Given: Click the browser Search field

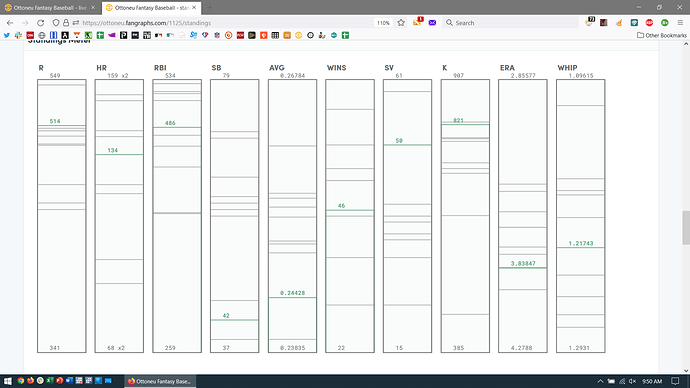Looking at the screenshot, I should click(x=510, y=23).
